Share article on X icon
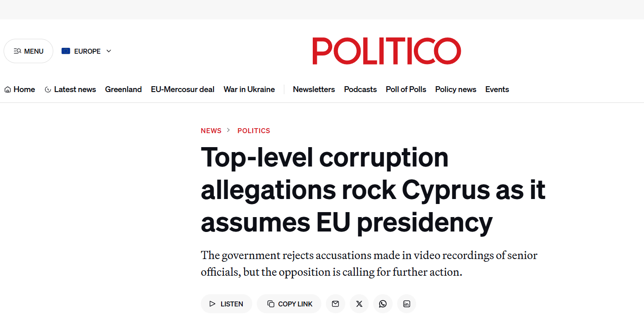The image size is (644, 315). [x=359, y=304]
